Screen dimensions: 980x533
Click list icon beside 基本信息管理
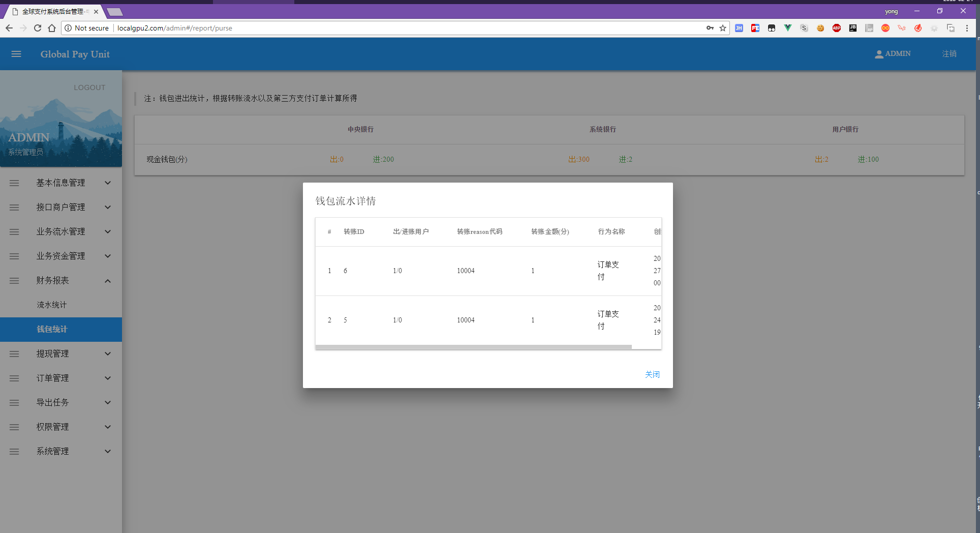(x=14, y=183)
